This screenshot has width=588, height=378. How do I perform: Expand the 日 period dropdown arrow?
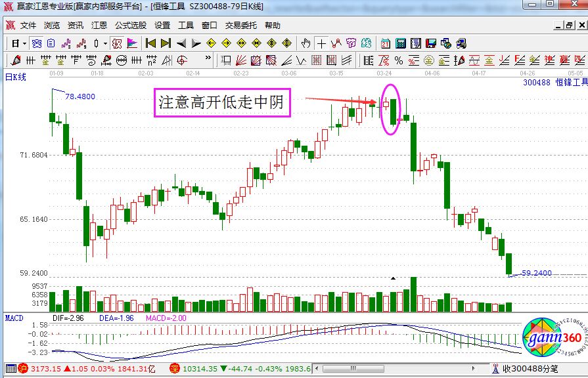click(24, 43)
